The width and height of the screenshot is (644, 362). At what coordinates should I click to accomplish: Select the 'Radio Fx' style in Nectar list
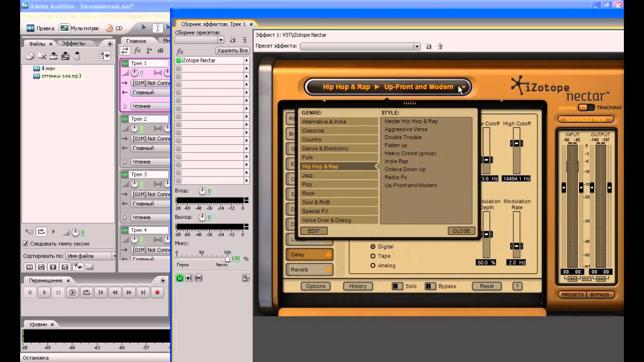point(396,177)
